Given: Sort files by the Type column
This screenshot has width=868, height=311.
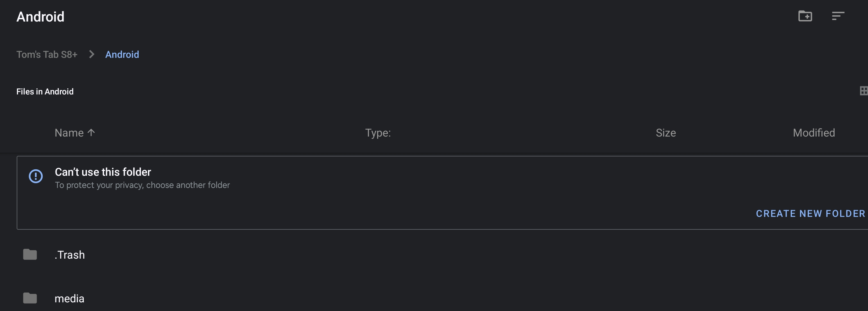Looking at the screenshot, I should tap(378, 133).
